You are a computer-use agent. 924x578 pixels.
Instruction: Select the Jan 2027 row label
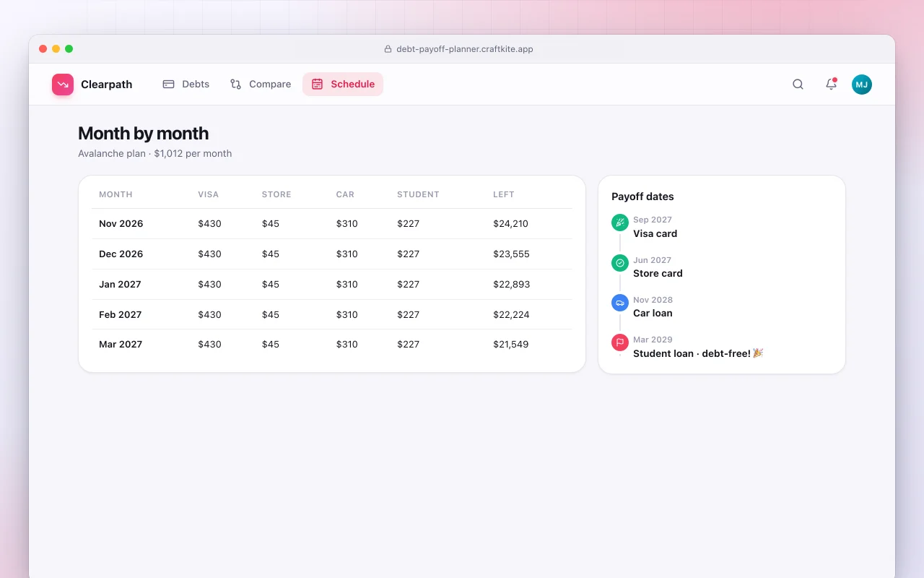120,285
